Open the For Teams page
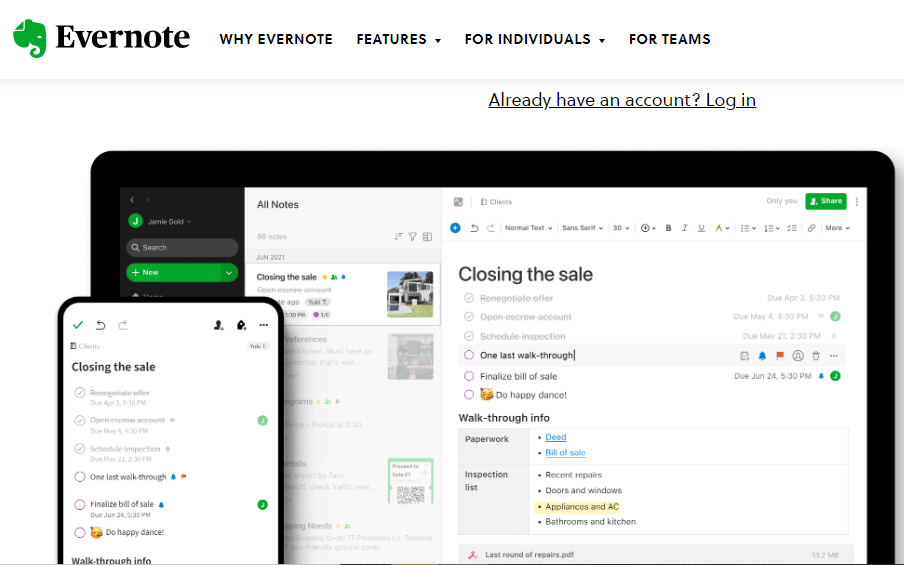This screenshot has height=565, width=904. click(x=669, y=39)
